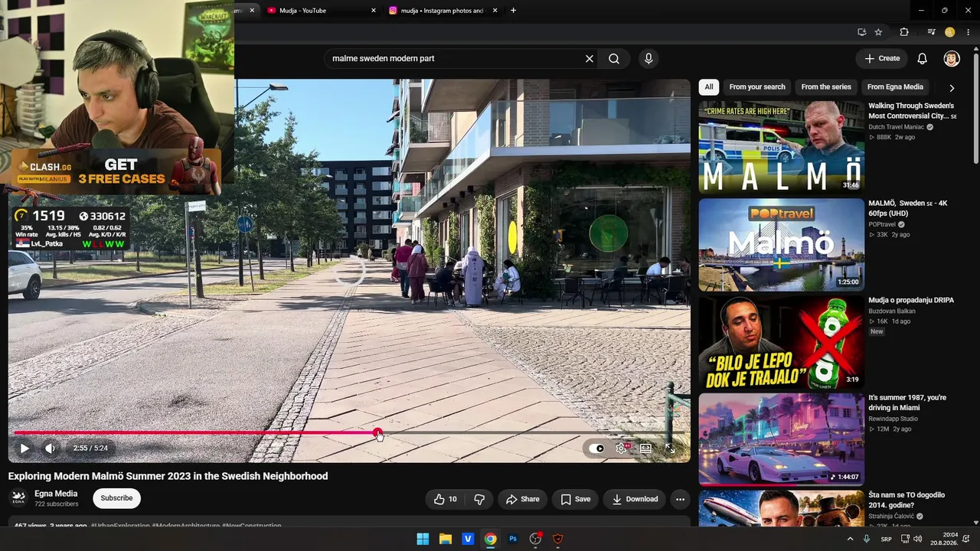Open the YouTube account avatar menu
The image size is (980, 551).
(952, 58)
